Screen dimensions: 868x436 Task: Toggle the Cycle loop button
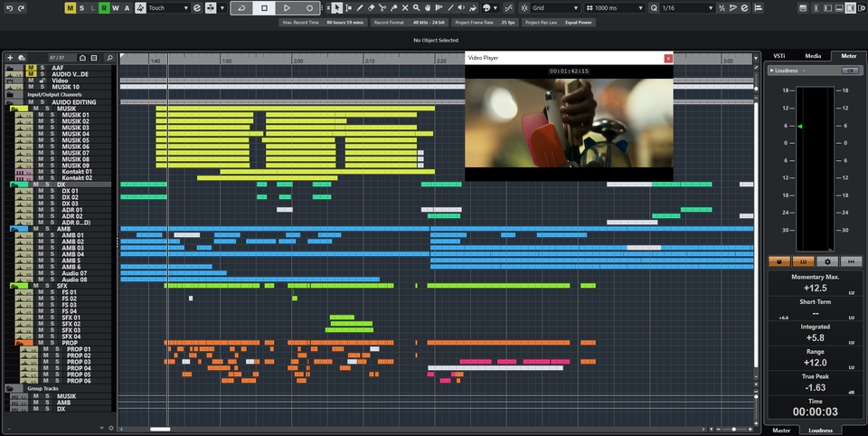242,8
